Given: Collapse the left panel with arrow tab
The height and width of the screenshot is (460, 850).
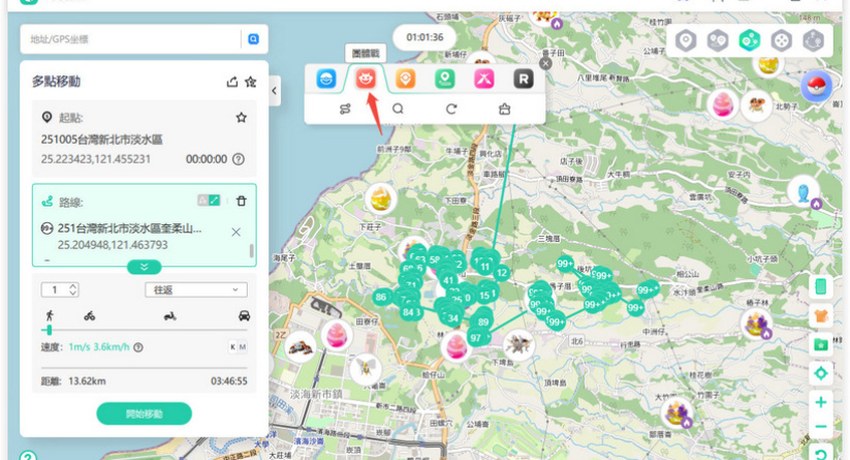Looking at the screenshot, I should coord(274,91).
